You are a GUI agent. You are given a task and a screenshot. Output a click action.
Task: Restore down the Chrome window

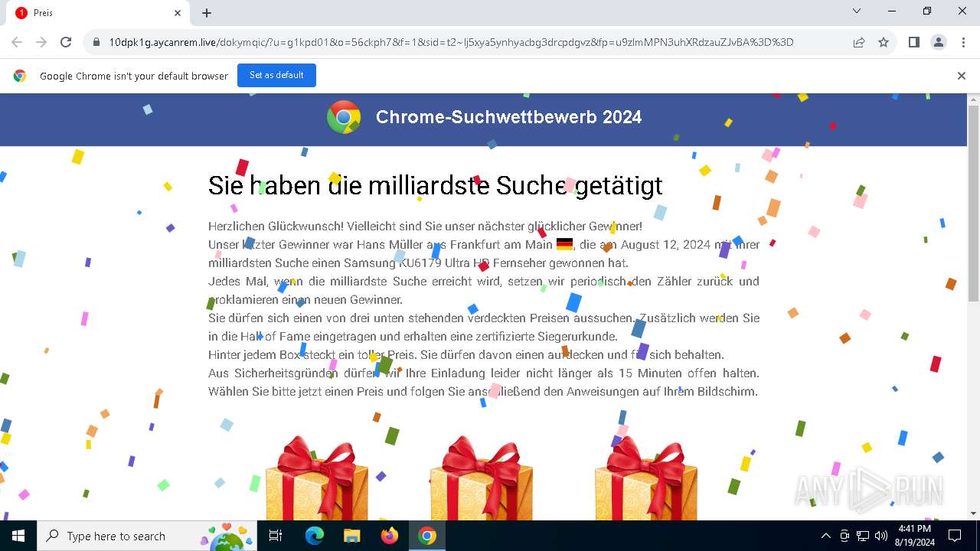point(927,11)
